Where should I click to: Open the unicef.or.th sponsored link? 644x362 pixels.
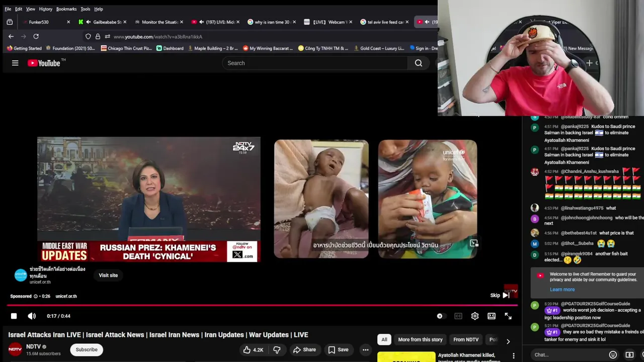click(66, 296)
